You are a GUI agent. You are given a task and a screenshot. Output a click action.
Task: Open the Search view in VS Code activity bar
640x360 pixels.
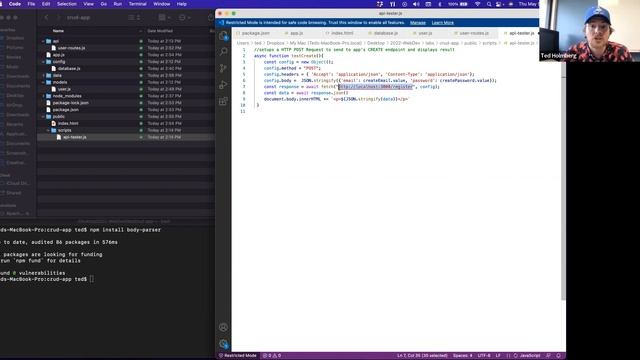223,51
